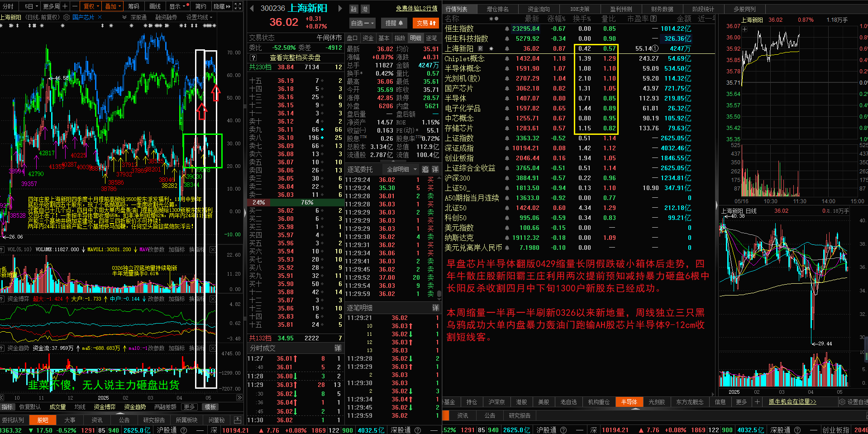The height and width of the screenshot is (434, 868).
Task: Toggle the 两融差额 indicator
Action: (165, 407)
